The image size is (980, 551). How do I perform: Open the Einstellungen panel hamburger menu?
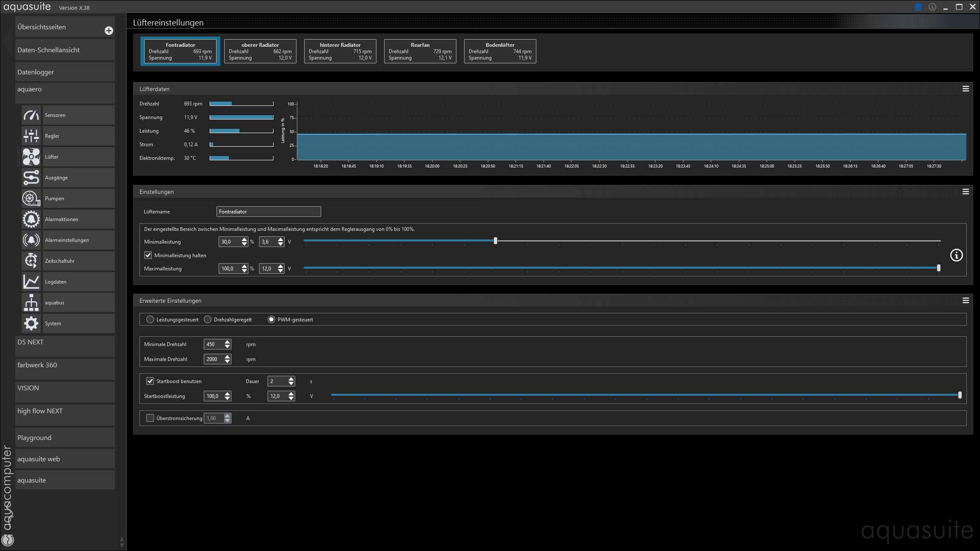pyautogui.click(x=966, y=192)
